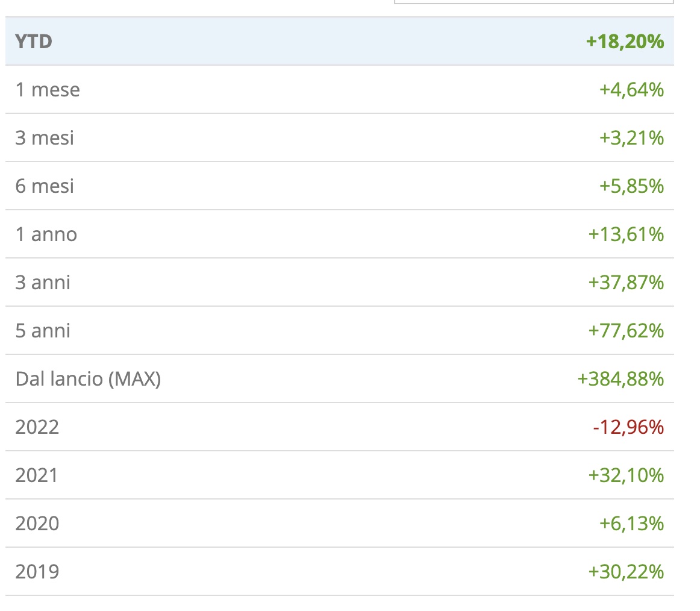Click the red -12,96% value for 2022
This screenshot has height=611, width=700.
(628, 427)
